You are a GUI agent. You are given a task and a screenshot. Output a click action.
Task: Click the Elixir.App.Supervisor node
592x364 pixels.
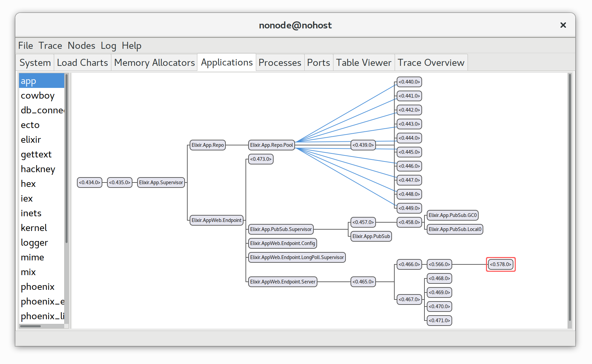pyautogui.click(x=161, y=183)
